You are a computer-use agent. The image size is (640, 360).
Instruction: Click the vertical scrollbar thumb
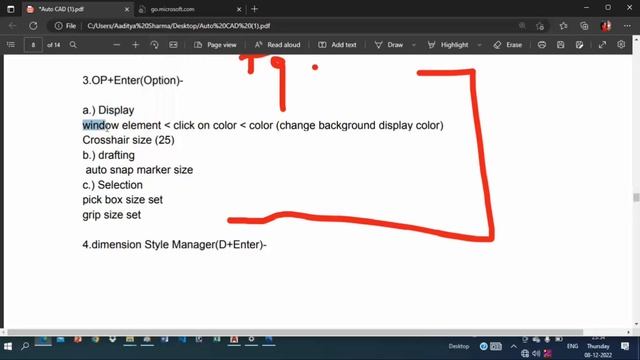[636, 197]
